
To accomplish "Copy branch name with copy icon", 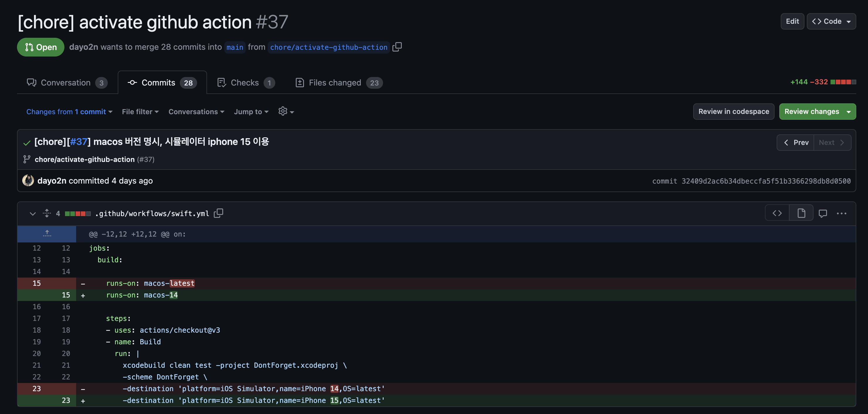I will pyautogui.click(x=397, y=47).
